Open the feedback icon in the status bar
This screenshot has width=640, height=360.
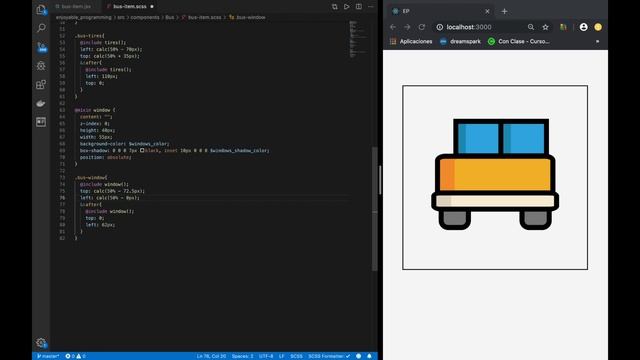(358, 356)
